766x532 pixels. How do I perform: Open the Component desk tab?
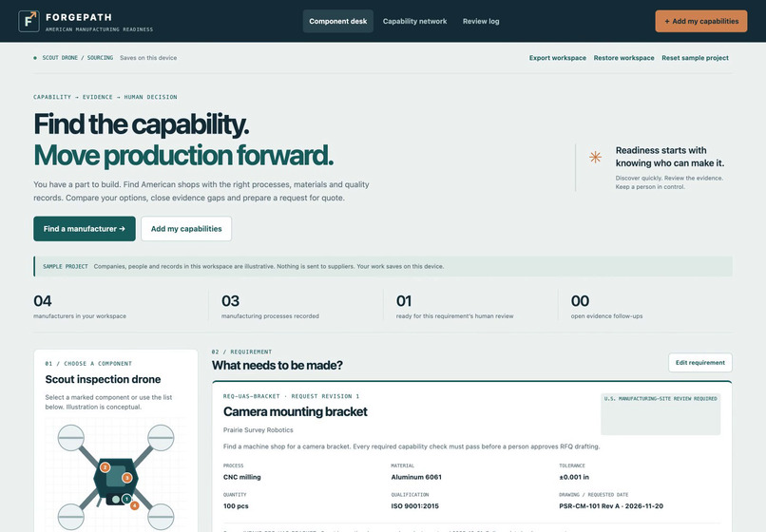(338, 21)
